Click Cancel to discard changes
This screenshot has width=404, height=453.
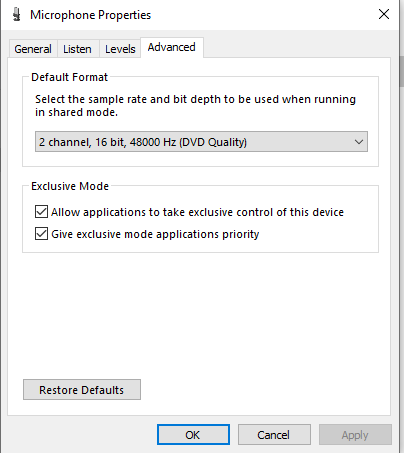274,435
